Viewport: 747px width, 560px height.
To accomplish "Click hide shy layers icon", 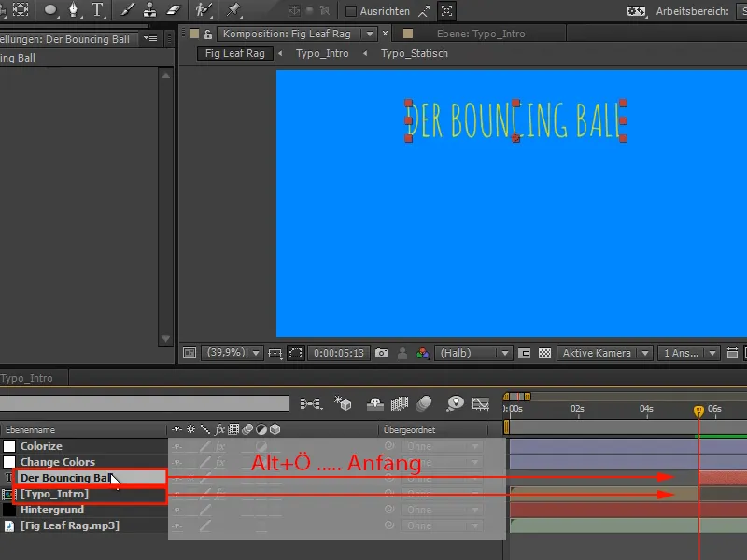I will tap(375, 404).
